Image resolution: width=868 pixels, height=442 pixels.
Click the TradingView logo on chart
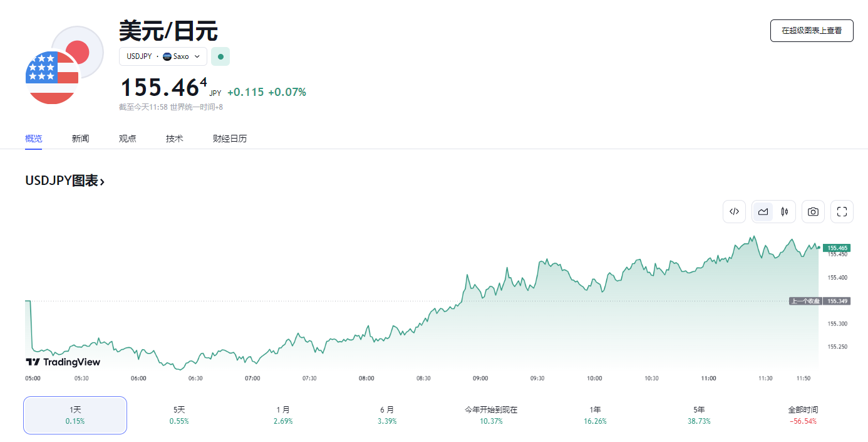click(63, 362)
